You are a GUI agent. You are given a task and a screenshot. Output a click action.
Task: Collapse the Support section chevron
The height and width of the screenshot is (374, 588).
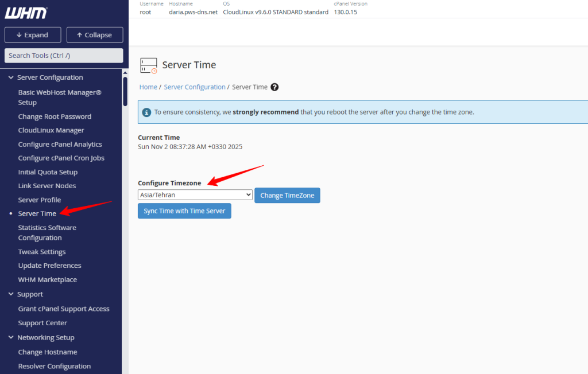click(x=11, y=294)
